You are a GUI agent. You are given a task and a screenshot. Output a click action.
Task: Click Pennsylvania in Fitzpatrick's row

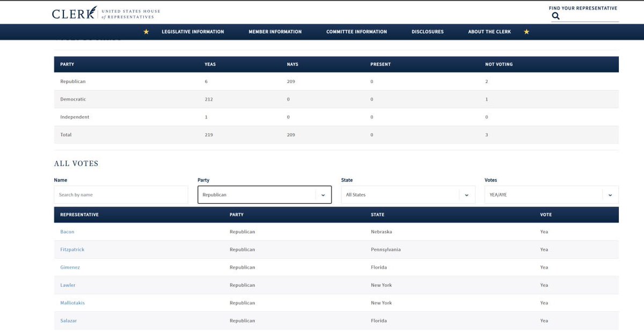coord(386,249)
